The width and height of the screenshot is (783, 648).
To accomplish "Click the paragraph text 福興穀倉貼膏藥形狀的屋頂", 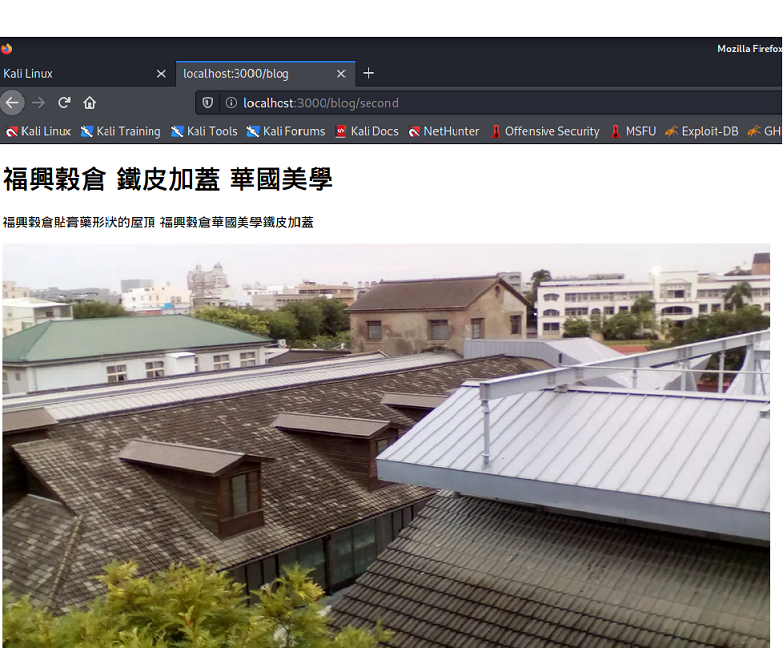I will point(79,222).
